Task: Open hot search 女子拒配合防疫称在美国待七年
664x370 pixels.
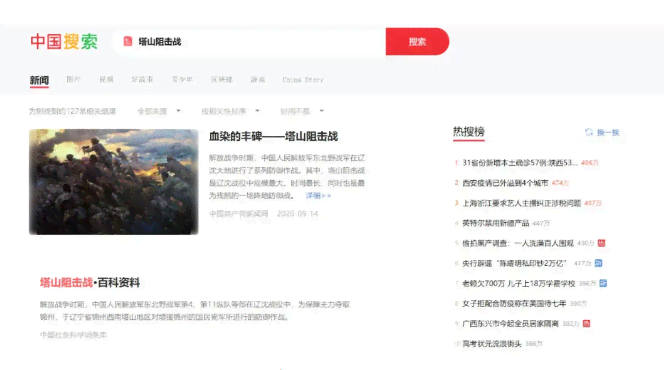Action: click(x=514, y=304)
